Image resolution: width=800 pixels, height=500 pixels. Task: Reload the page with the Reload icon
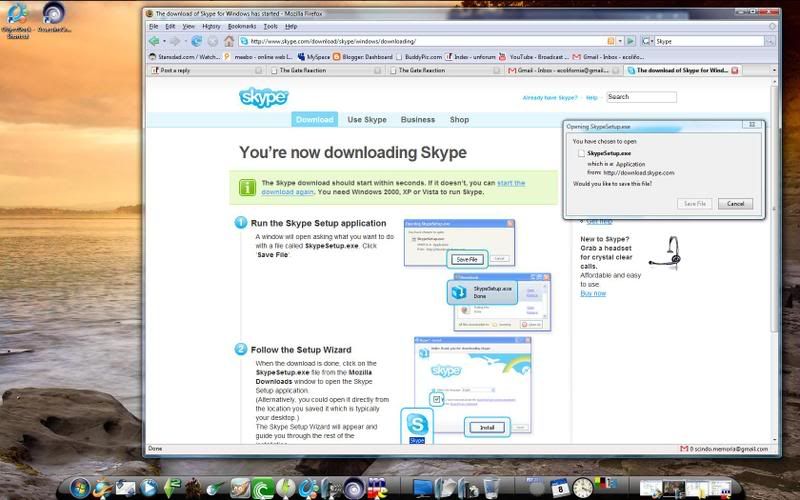click(x=196, y=41)
